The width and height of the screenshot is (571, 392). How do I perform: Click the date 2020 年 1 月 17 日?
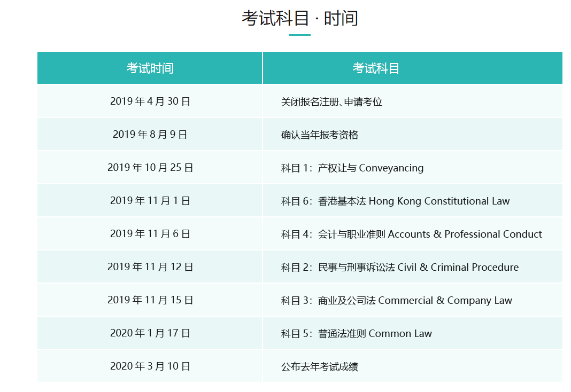pos(150,333)
